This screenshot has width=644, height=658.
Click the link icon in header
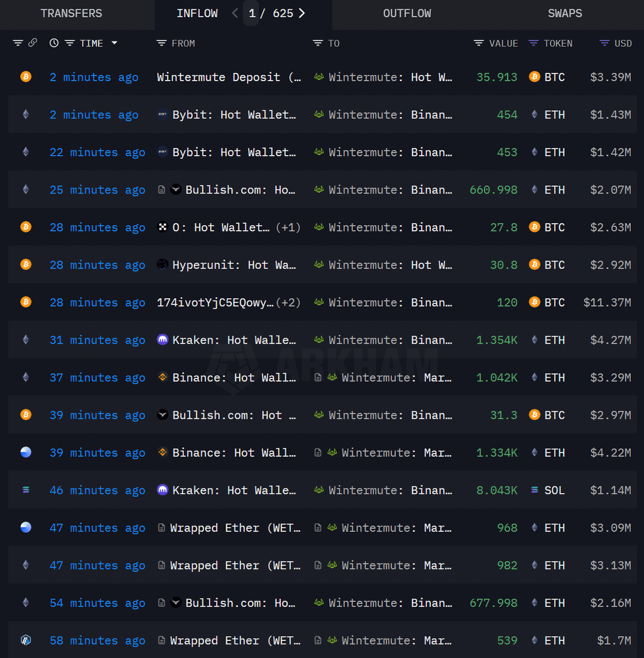(x=33, y=42)
